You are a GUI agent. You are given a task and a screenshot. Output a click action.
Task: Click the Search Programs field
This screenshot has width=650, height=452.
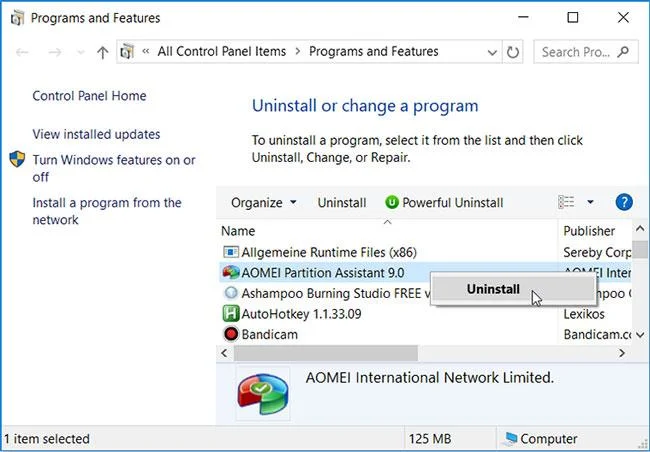pos(585,52)
